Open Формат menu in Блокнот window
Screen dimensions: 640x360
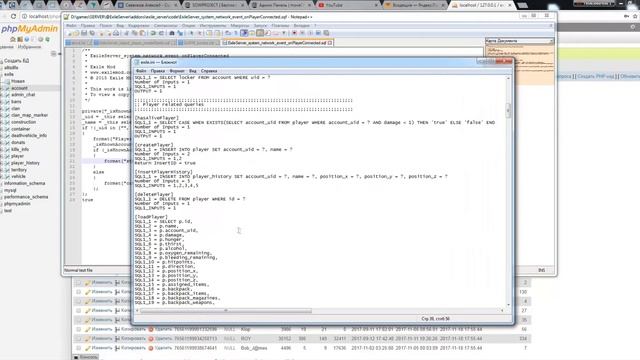pos(177,71)
